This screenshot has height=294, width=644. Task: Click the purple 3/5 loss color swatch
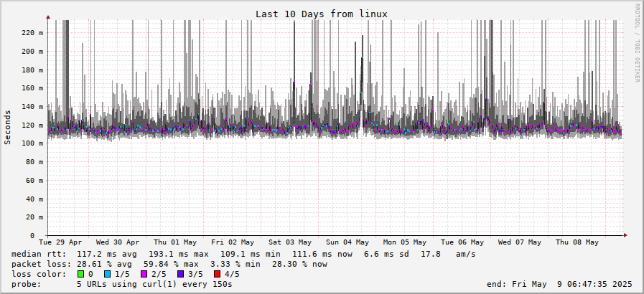181,274
